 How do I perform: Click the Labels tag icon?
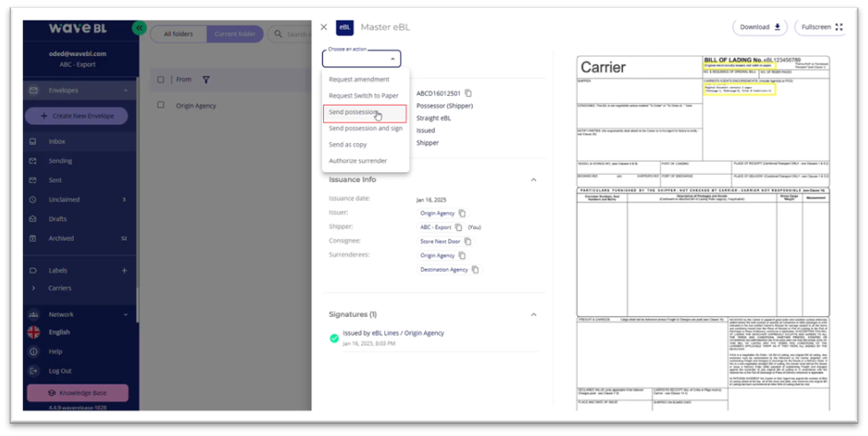33,270
